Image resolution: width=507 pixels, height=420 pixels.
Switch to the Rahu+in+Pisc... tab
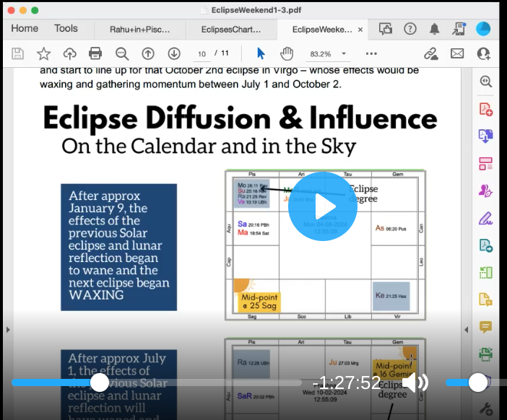pyautogui.click(x=139, y=30)
